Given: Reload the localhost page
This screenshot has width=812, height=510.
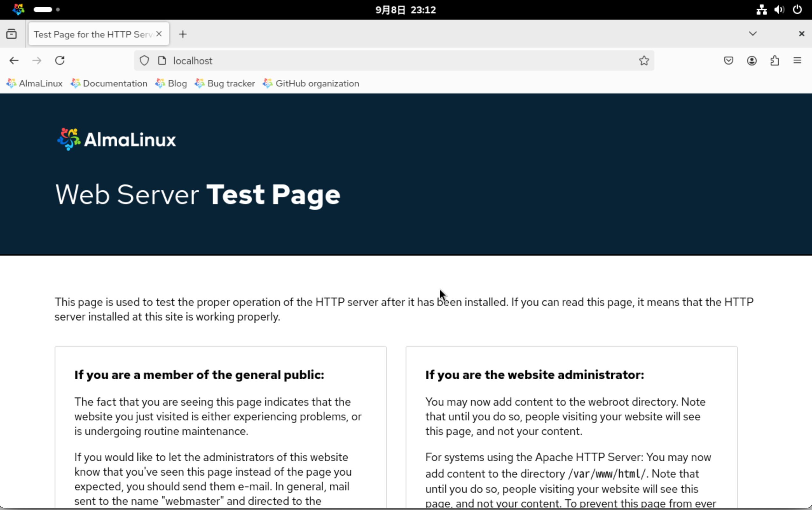Looking at the screenshot, I should coord(60,61).
